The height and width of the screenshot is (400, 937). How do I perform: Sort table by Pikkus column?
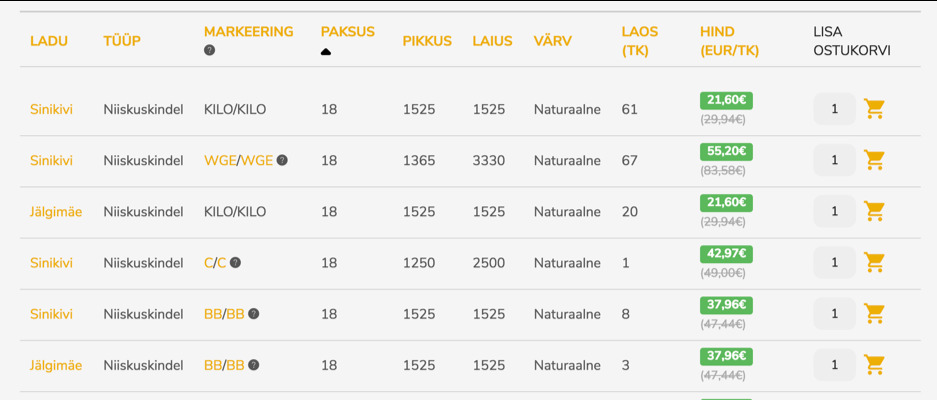(x=427, y=41)
